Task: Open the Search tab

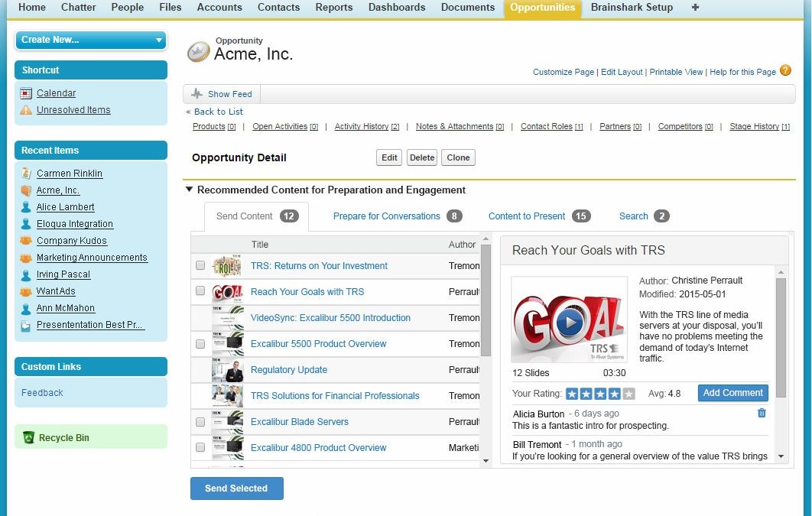Action: click(644, 216)
